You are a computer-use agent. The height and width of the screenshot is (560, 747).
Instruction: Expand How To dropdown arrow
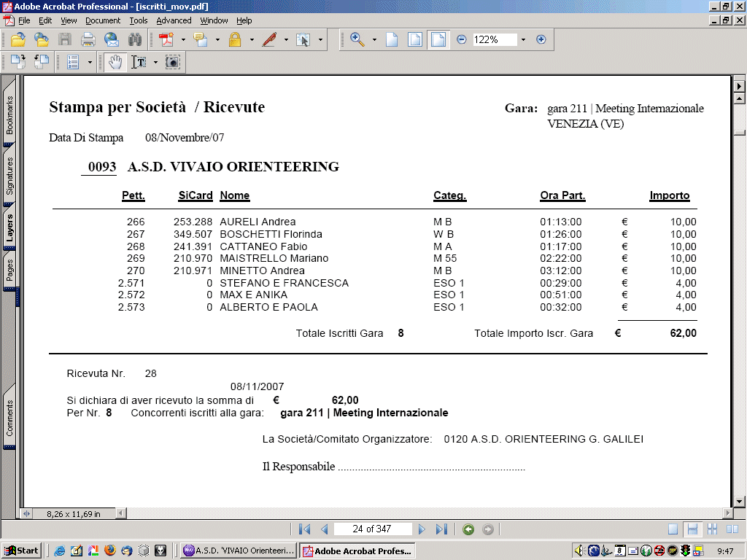point(90,62)
